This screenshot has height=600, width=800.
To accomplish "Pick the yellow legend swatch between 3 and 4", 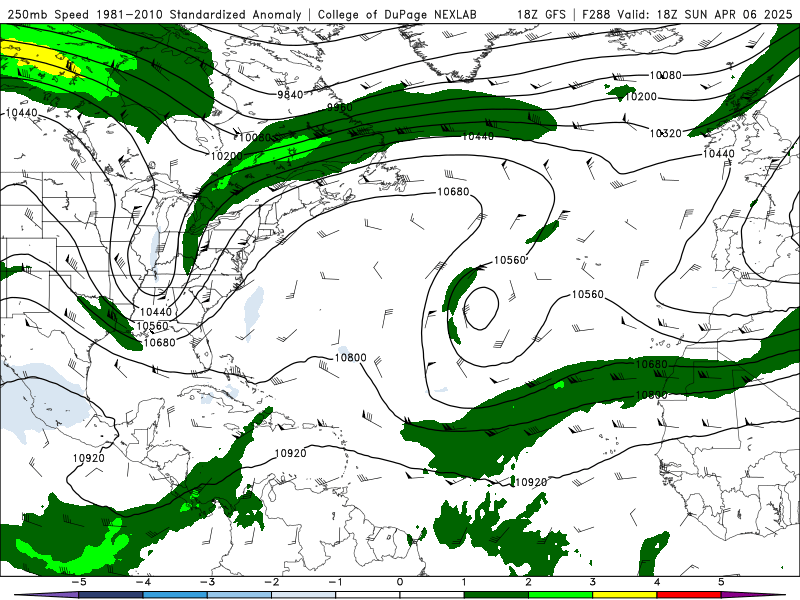I will coord(624,595).
